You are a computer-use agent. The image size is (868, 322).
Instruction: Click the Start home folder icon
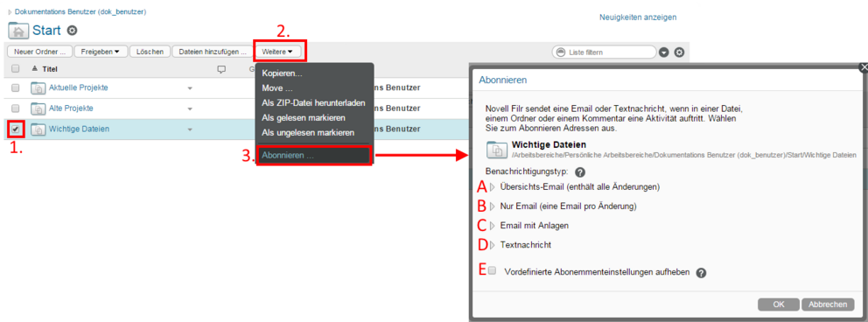pyautogui.click(x=18, y=31)
